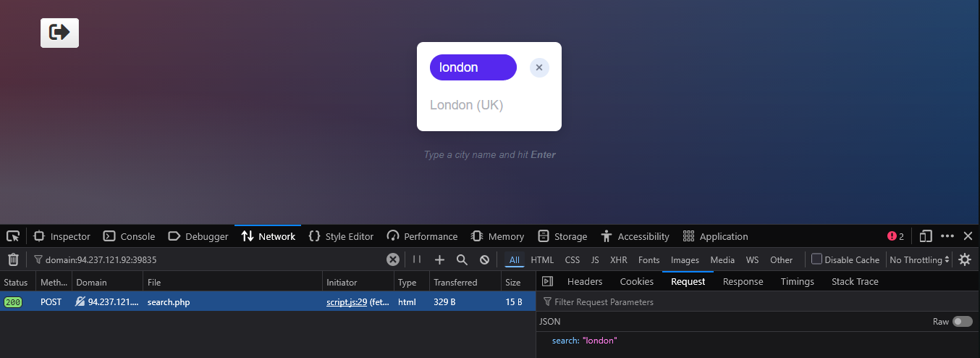The image size is (980, 358).
Task: Select the All filter
Action: click(514, 259)
